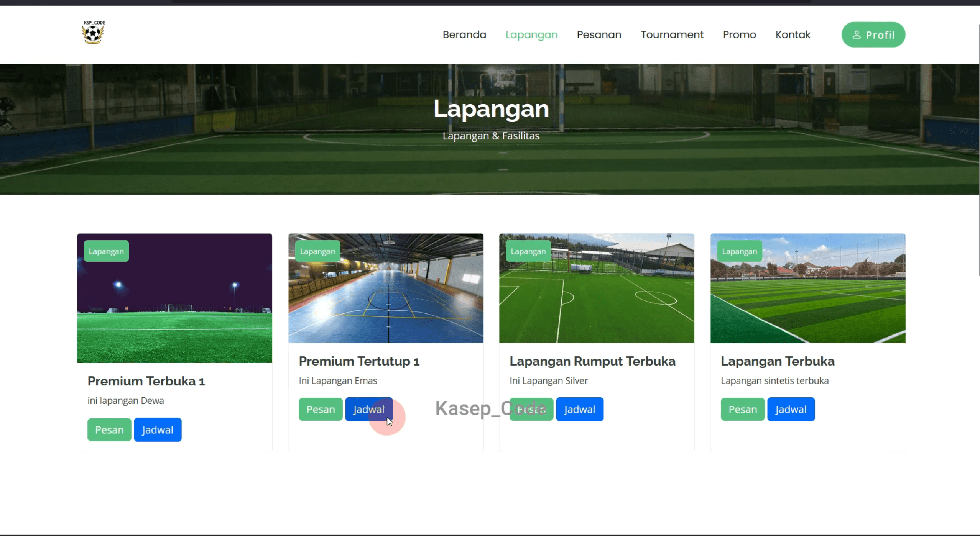Go to the Pesanan page

pyautogui.click(x=599, y=34)
